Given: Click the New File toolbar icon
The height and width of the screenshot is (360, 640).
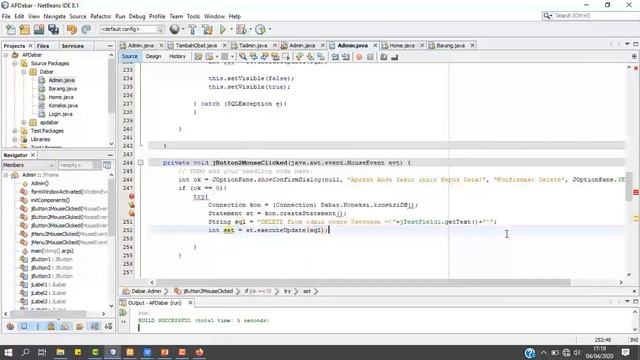Looking at the screenshot, I should (11, 29).
